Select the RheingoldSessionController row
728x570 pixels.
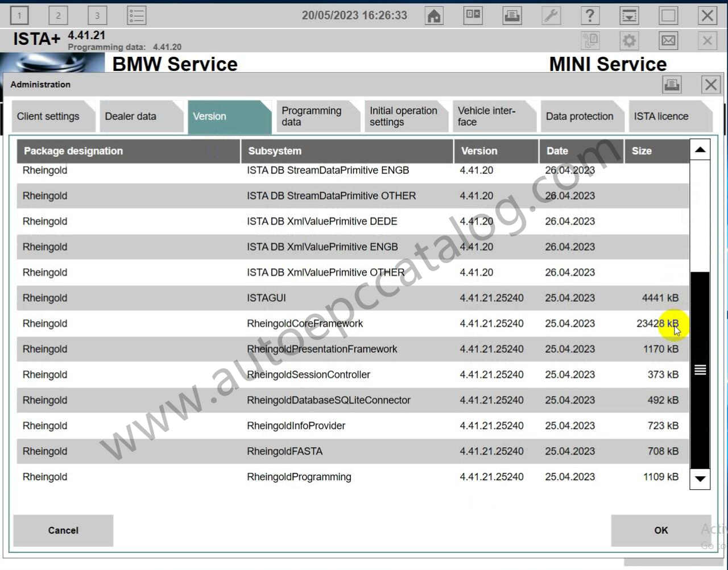pyautogui.click(x=353, y=375)
